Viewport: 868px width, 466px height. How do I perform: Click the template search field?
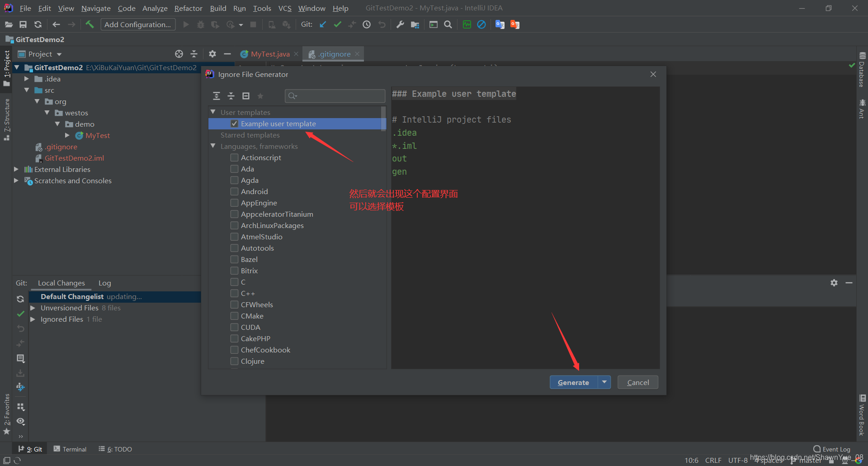pos(335,96)
